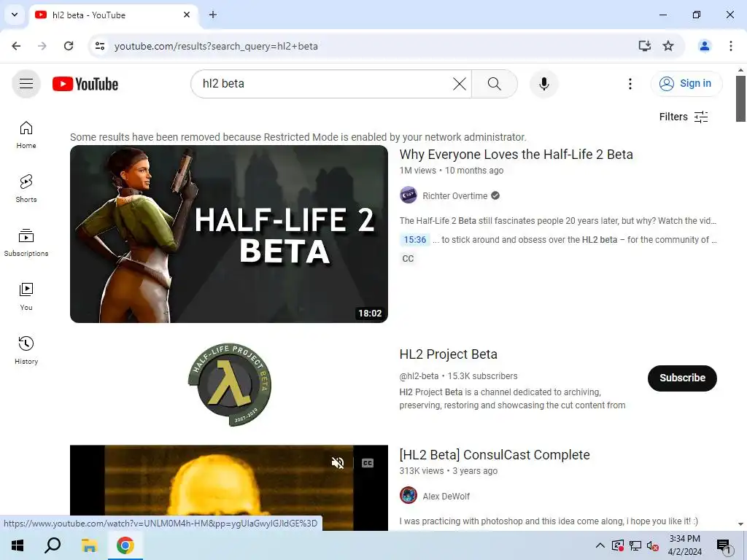Click the Sign in button
This screenshot has width=747, height=560.
(x=686, y=84)
